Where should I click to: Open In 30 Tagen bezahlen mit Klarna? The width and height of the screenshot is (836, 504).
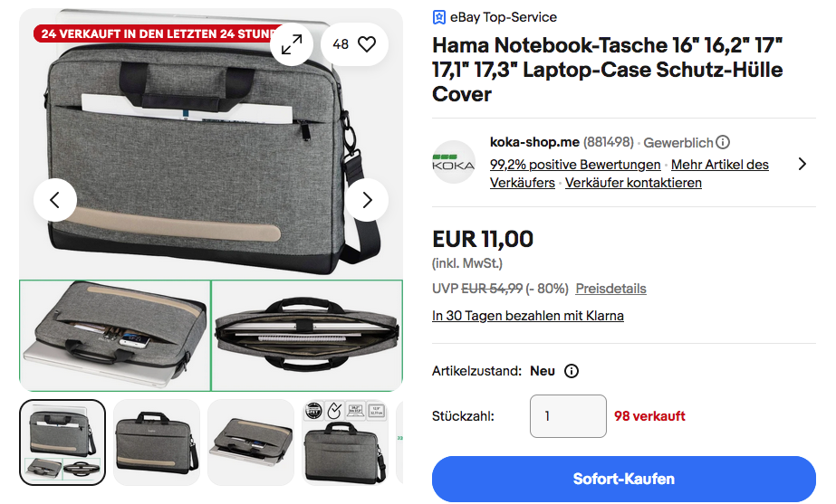point(528,316)
